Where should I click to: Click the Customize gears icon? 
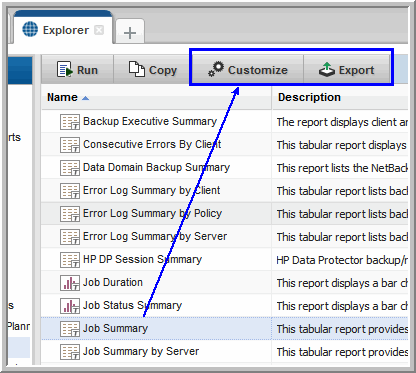point(216,69)
